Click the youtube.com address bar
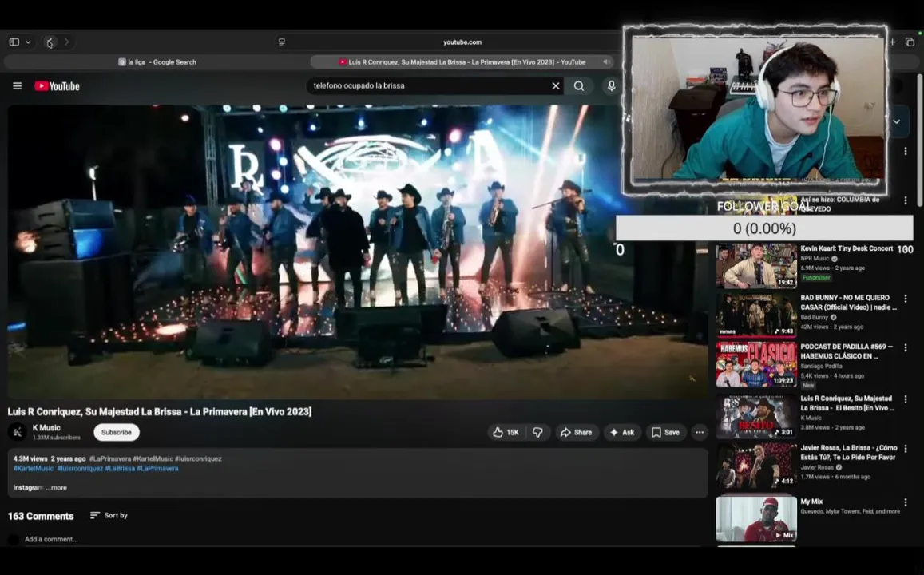The height and width of the screenshot is (575, 924). pos(462,42)
